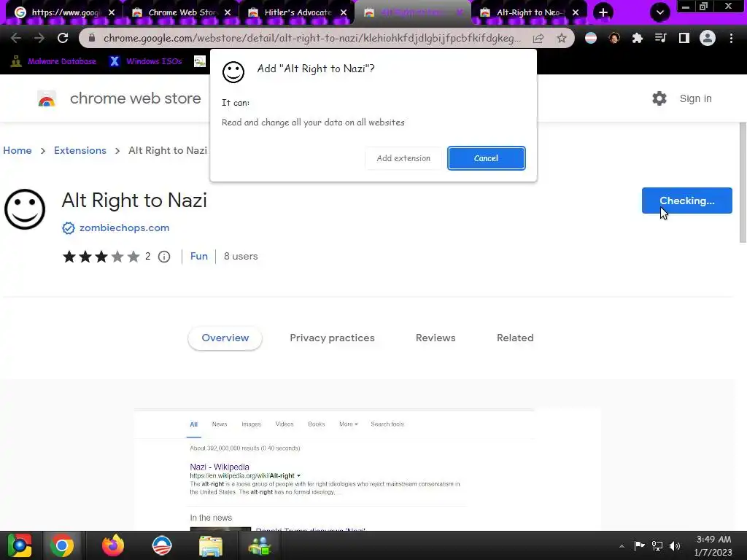This screenshot has height=560, width=747.
Task: Click the site lock icon
Action: click(91, 38)
